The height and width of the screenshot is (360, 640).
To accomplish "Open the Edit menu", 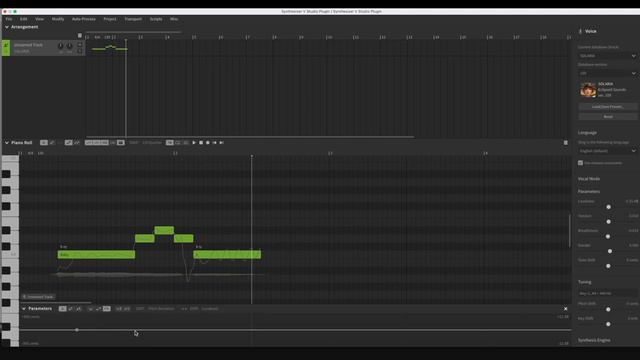I will coord(24,19).
